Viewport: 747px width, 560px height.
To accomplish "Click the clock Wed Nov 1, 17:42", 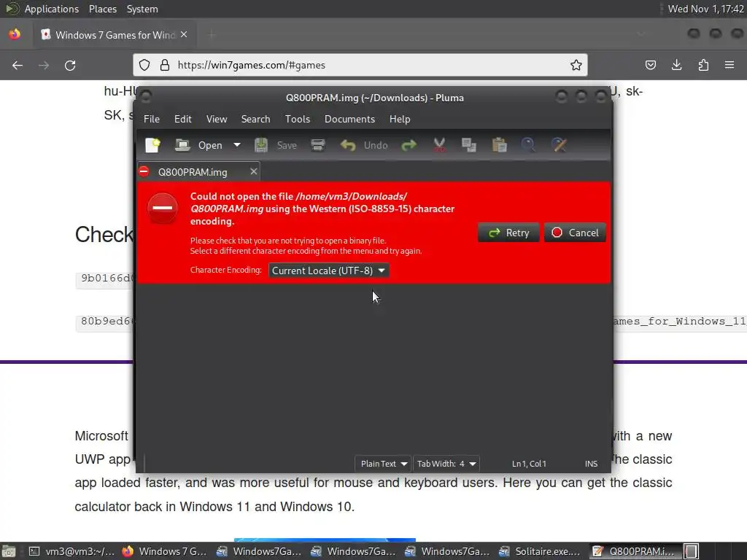I will point(705,9).
